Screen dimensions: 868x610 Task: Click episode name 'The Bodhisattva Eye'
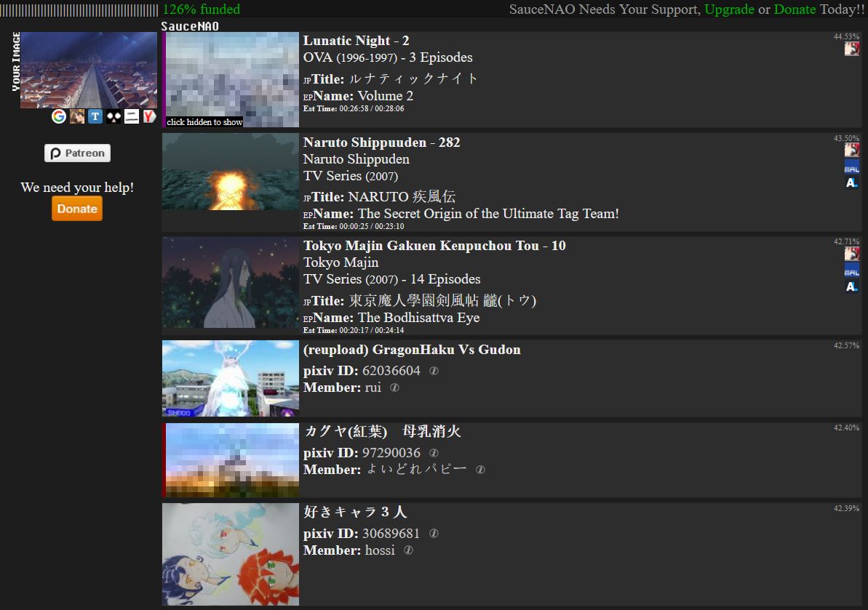pos(418,318)
